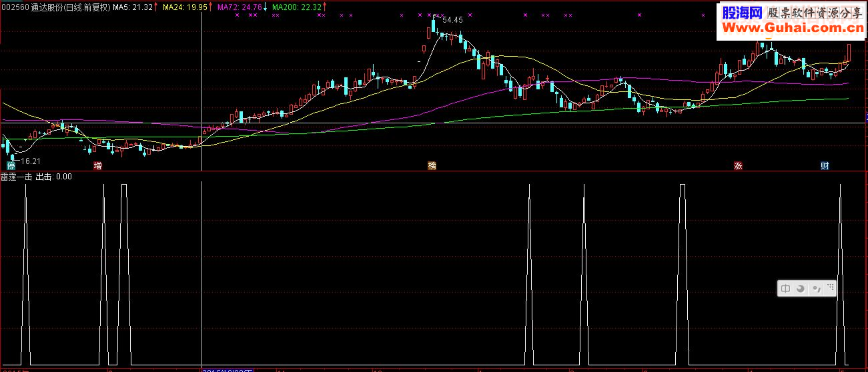Click the MA5: 21.32 indicator label
This screenshot has width=868, height=372.
pyautogui.click(x=132, y=7)
